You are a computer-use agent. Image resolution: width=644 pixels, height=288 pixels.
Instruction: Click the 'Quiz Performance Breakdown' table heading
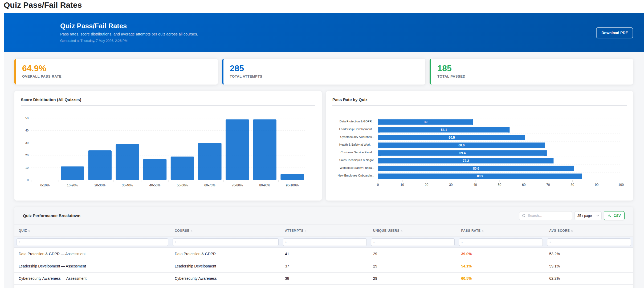click(52, 216)
